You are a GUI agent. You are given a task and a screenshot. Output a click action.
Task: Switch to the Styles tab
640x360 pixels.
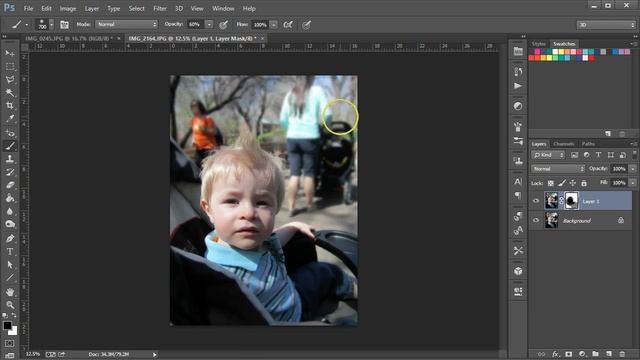coord(538,44)
